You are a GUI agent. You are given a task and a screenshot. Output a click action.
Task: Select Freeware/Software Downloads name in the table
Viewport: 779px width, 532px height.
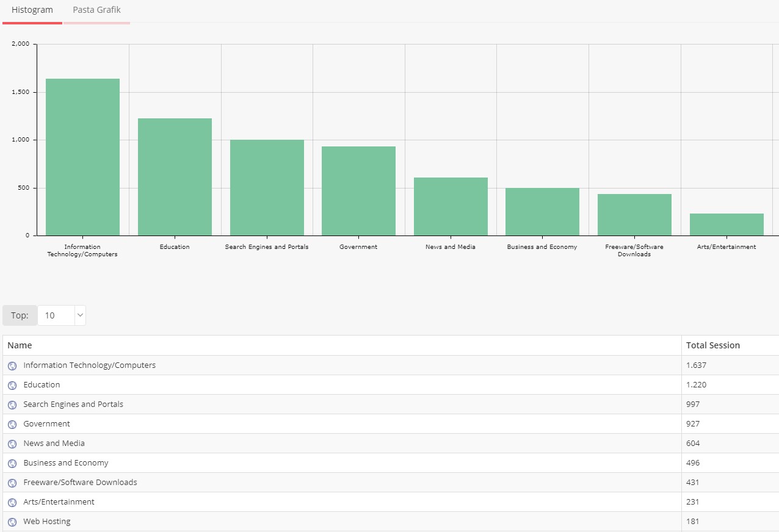(80, 483)
